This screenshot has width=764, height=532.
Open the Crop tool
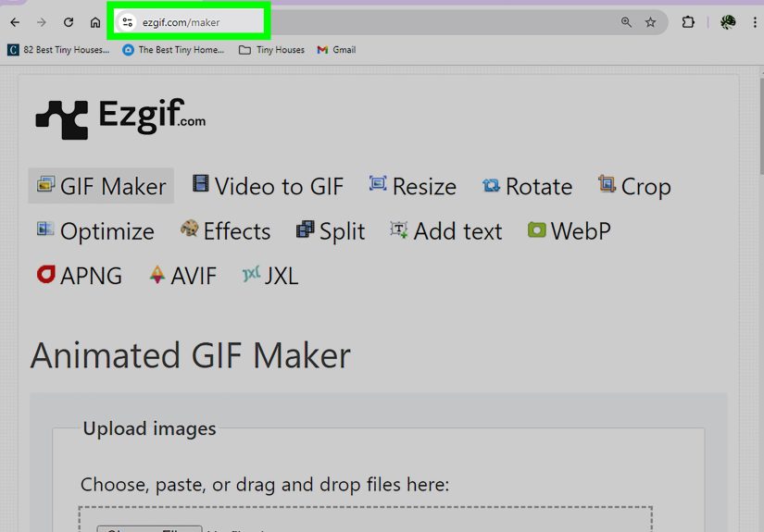click(634, 186)
